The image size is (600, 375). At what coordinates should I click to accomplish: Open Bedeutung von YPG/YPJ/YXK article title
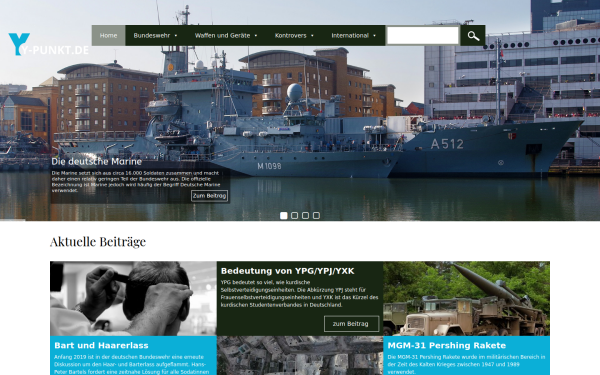(287, 271)
